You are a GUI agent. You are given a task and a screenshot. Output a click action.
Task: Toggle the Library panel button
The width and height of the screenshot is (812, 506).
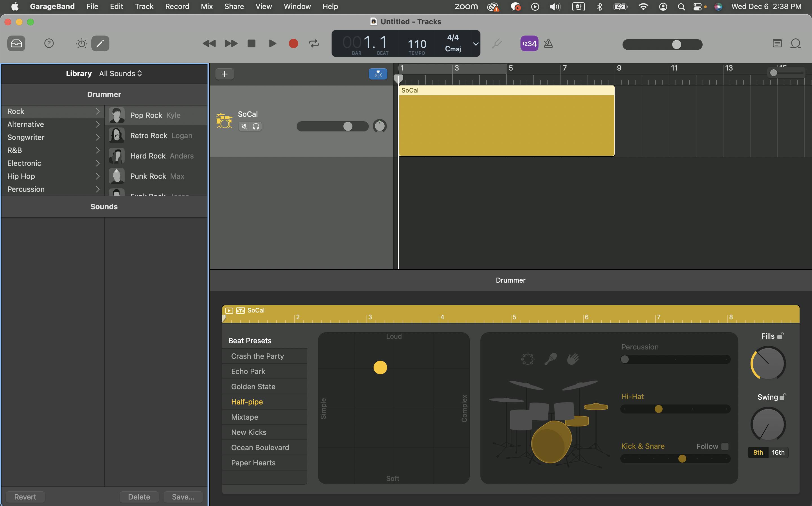[x=16, y=43]
